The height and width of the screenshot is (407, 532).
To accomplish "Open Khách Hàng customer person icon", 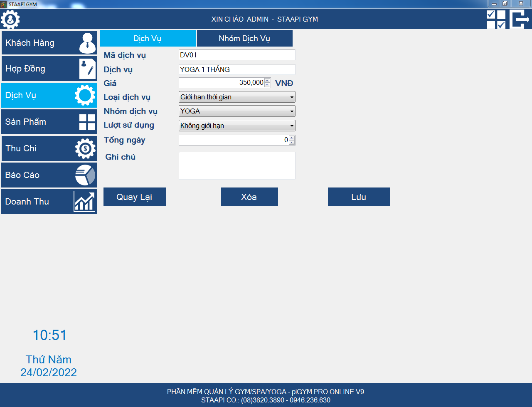I will [x=87, y=43].
